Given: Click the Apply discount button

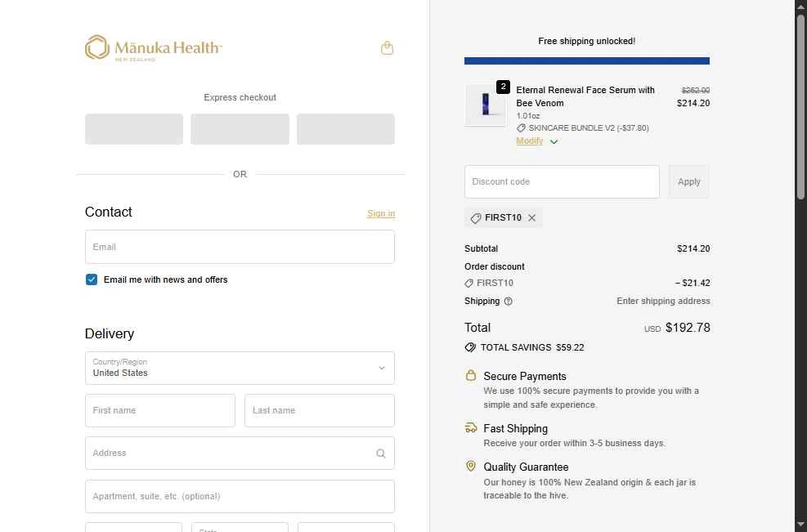Looking at the screenshot, I should (688, 181).
